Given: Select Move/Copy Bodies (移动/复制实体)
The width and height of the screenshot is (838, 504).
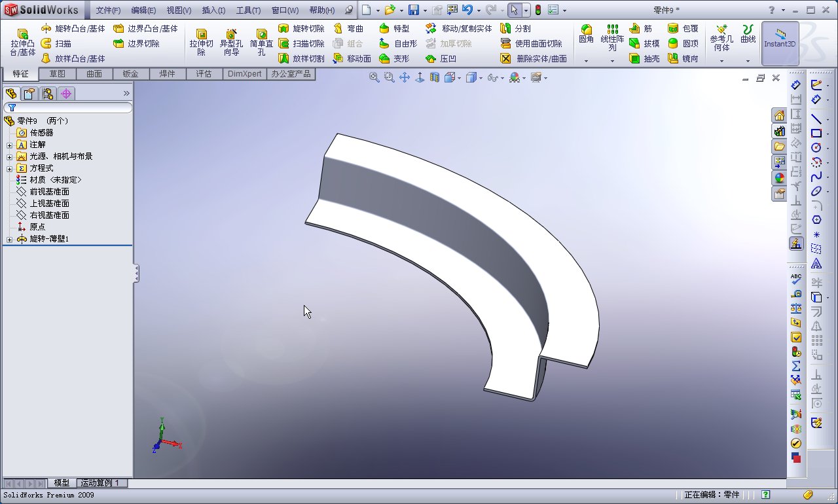Looking at the screenshot, I should (458, 29).
